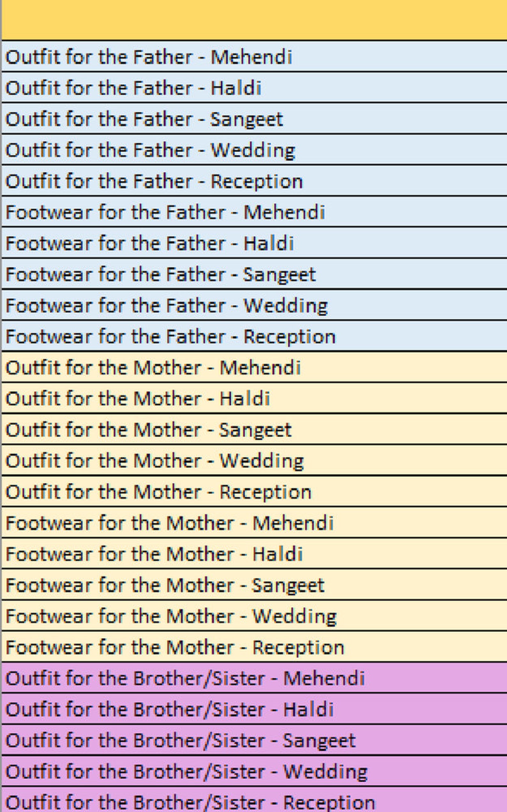Select 'Outfit for the Brother/Sister - Wedding' cell
The image size is (507, 812).
(254, 771)
